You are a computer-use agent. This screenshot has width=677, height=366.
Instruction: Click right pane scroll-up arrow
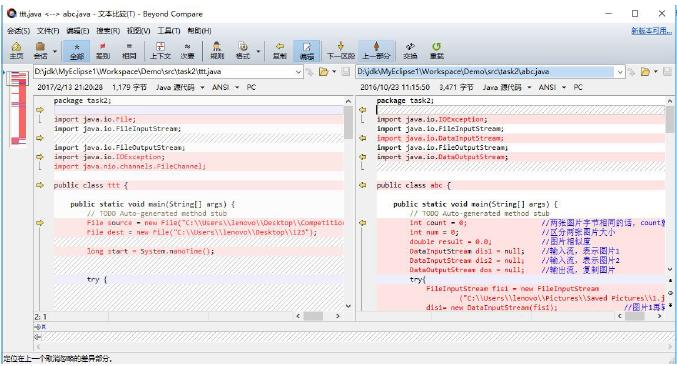point(670,101)
